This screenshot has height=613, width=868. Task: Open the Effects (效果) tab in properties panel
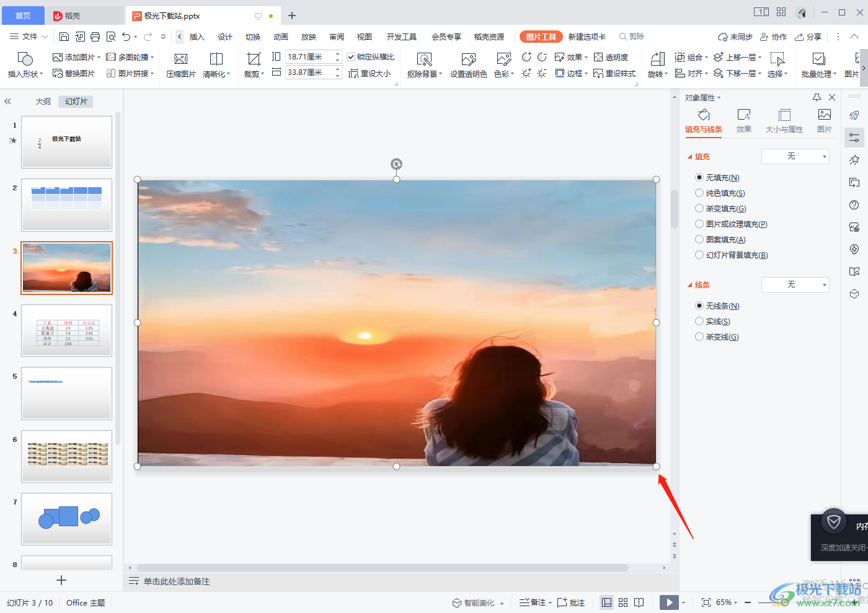click(x=744, y=121)
